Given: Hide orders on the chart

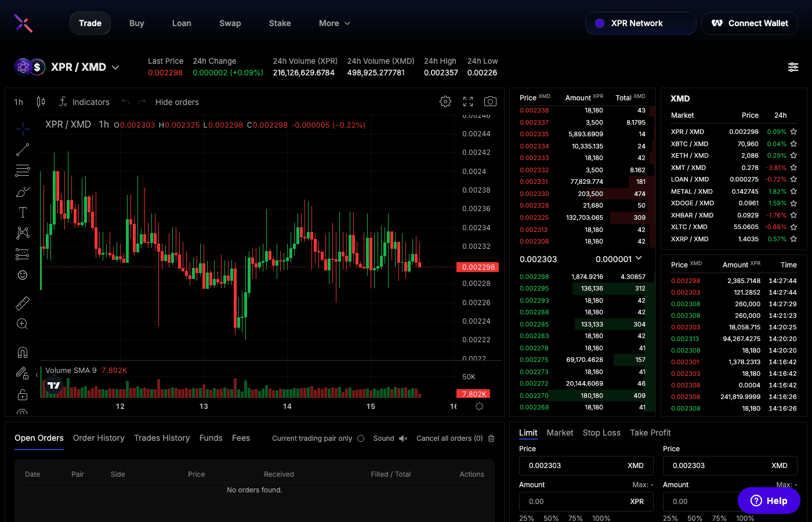Looking at the screenshot, I should tap(177, 102).
